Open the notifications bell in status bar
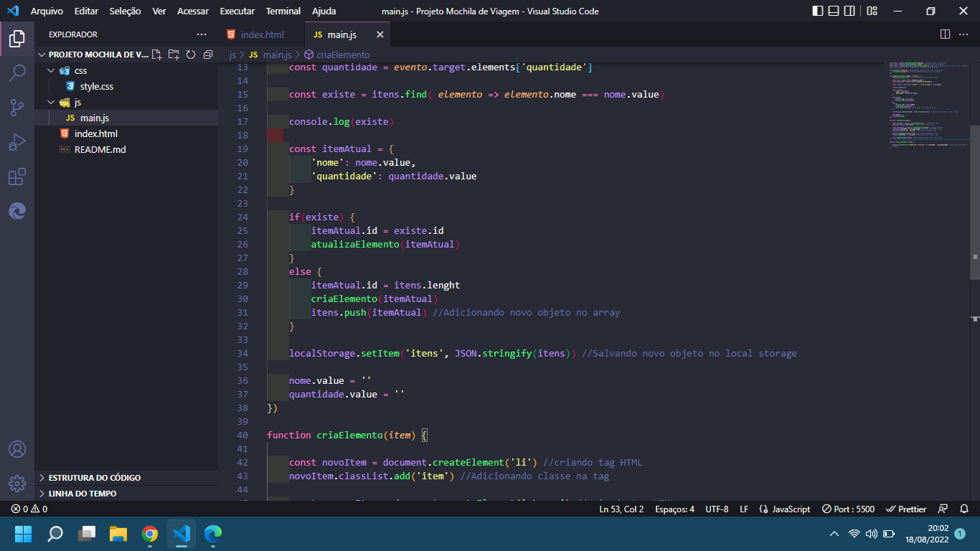Image resolution: width=980 pixels, height=551 pixels. point(964,509)
